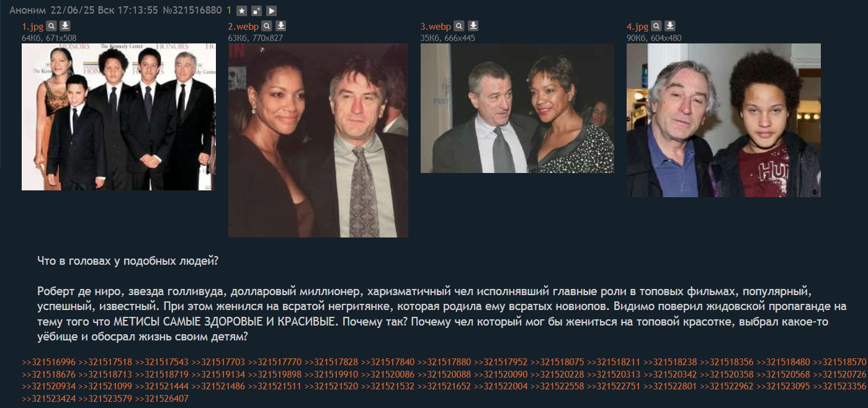This screenshot has height=408, width=868.
Task: Open the 1.jpg filename link
Action: pyautogui.click(x=33, y=27)
